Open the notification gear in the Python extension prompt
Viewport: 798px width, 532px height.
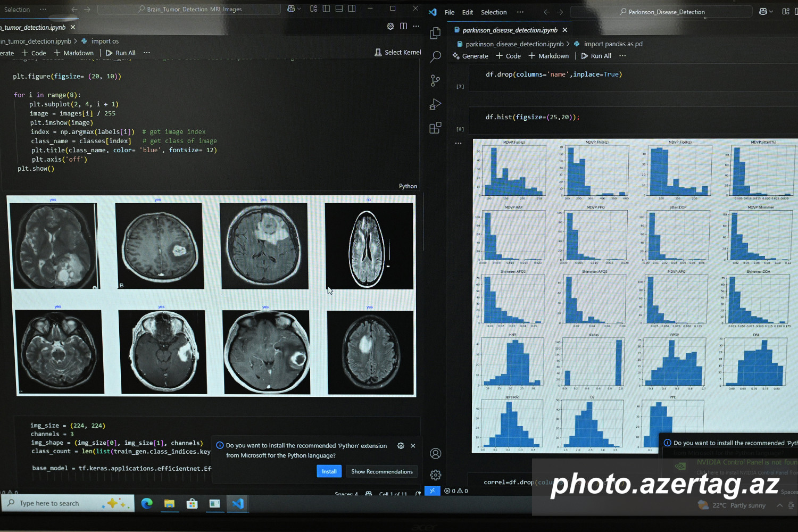point(401,446)
